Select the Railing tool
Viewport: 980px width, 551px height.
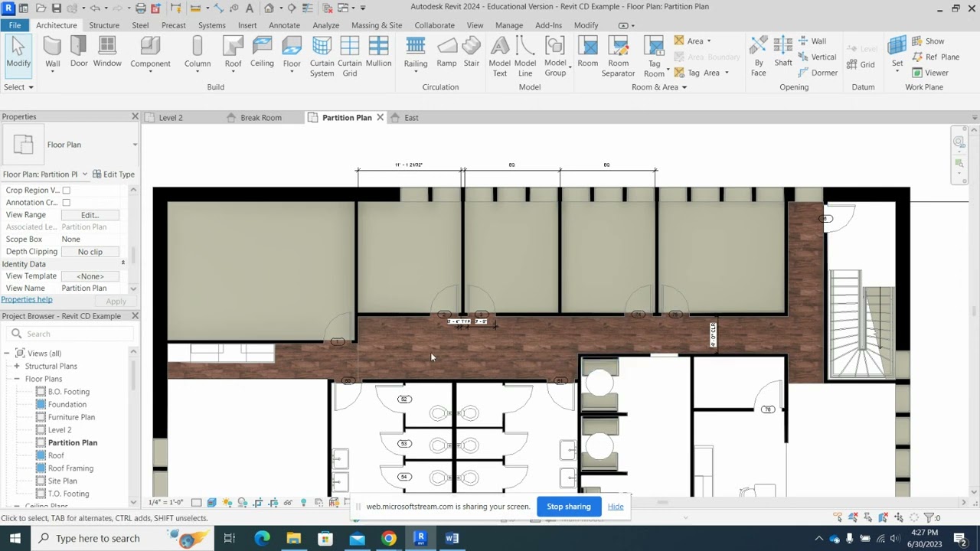click(x=416, y=54)
